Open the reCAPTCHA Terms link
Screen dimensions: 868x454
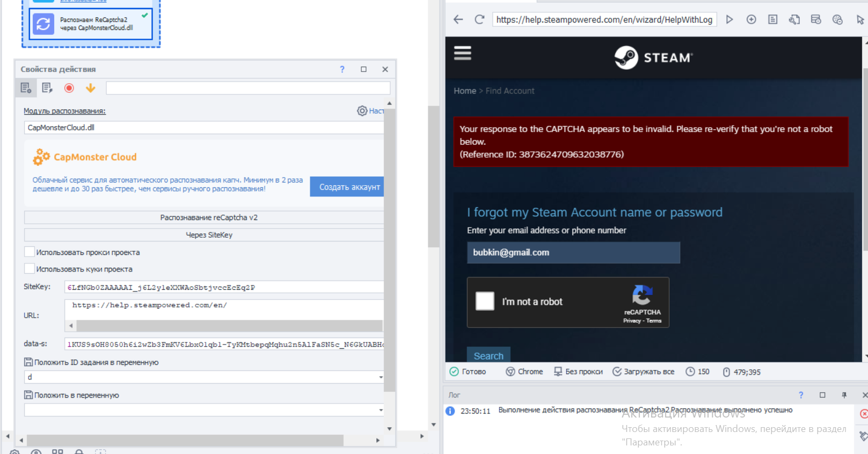(x=654, y=320)
